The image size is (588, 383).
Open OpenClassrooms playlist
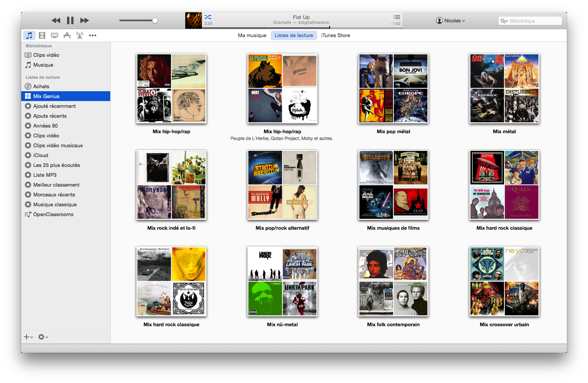pos(66,214)
